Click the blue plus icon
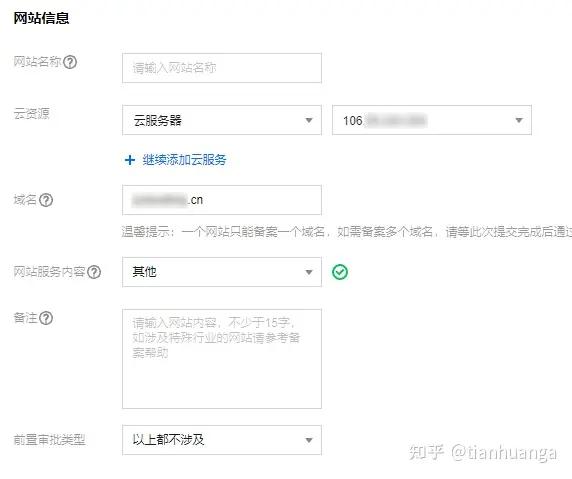Screen dimensions: 572x479 [x=130, y=160]
